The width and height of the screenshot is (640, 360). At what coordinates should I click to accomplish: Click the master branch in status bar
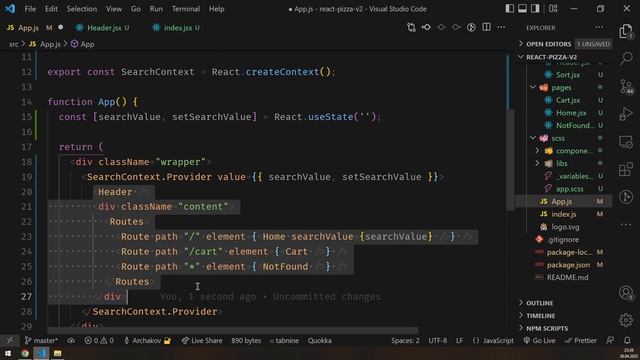click(41, 340)
